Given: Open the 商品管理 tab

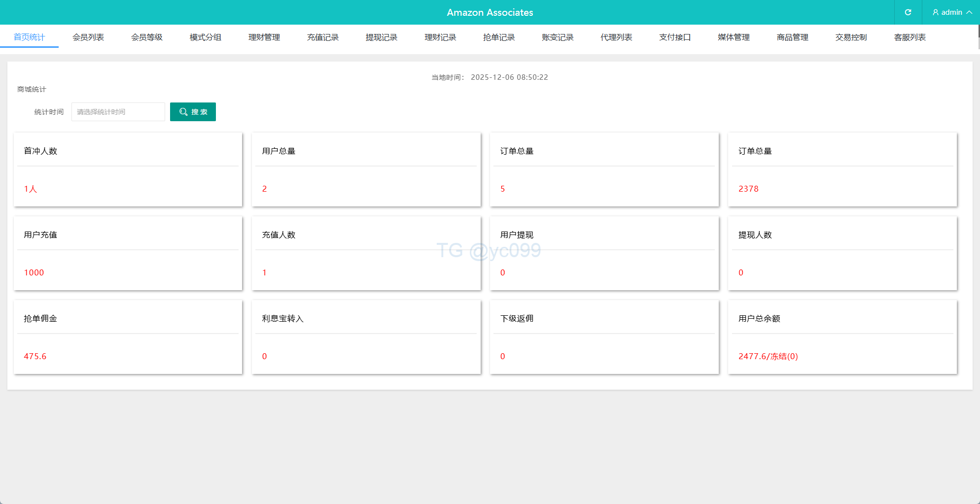Looking at the screenshot, I should [x=792, y=37].
